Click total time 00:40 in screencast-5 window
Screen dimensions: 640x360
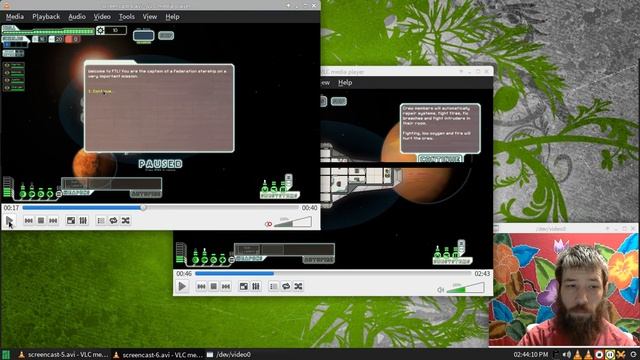pos(309,208)
